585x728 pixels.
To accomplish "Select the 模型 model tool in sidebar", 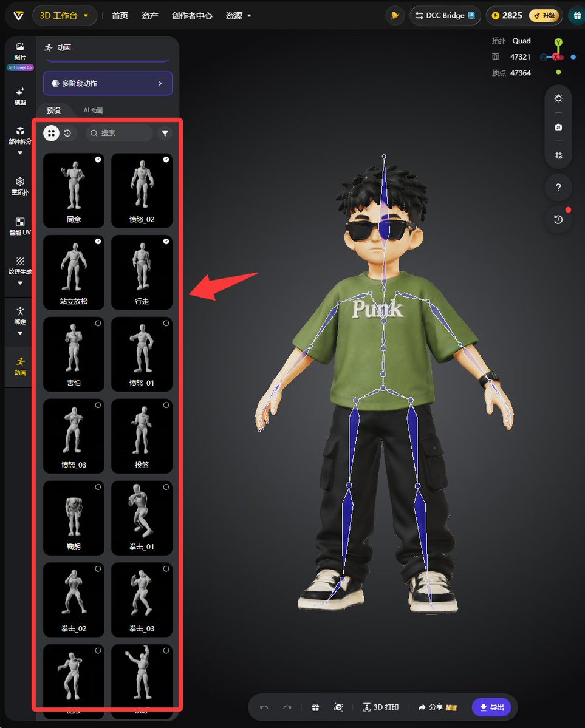I will [20, 96].
